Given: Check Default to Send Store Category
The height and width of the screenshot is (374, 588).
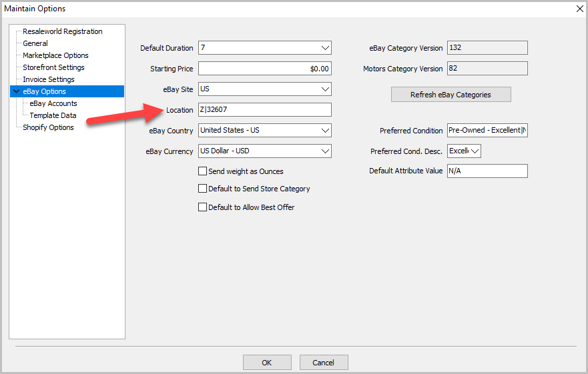Looking at the screenshot, I should 202,188.
